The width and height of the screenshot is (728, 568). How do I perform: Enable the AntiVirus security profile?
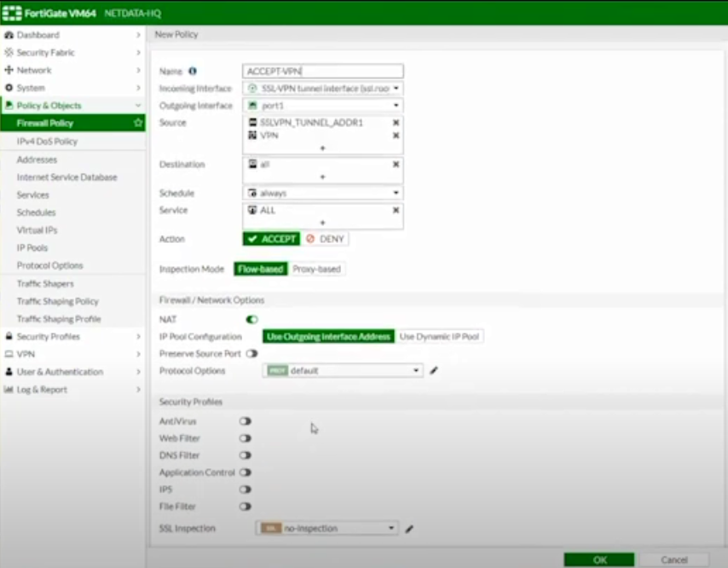(x=246, y=421)
